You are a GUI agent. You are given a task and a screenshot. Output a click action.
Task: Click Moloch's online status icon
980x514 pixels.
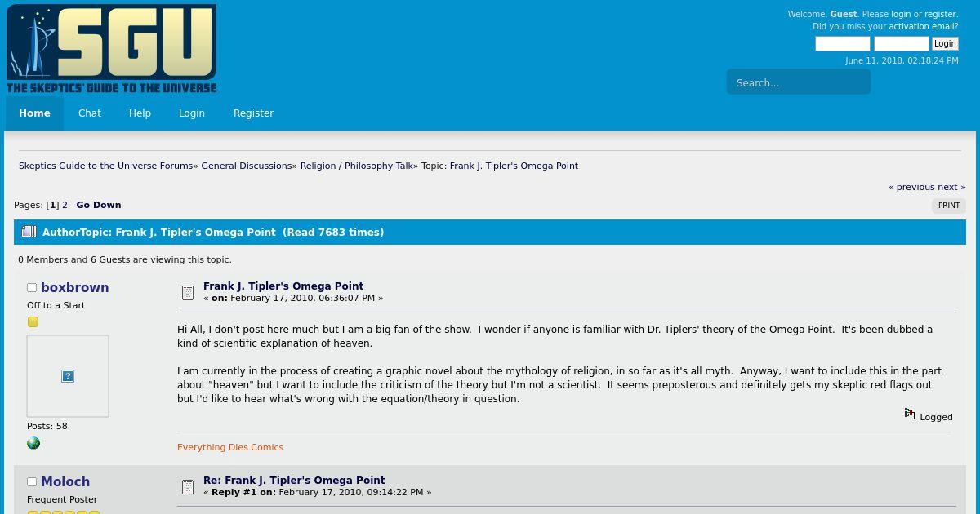32,482
